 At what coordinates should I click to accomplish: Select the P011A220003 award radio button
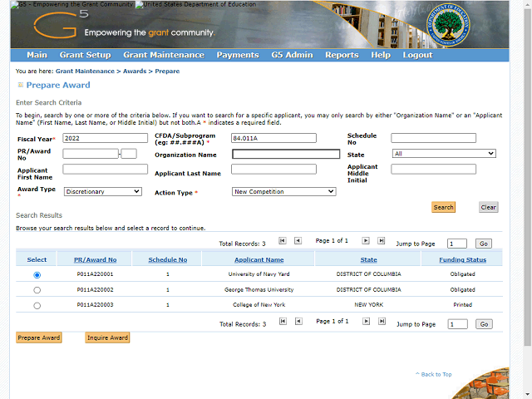click(37, 306)
